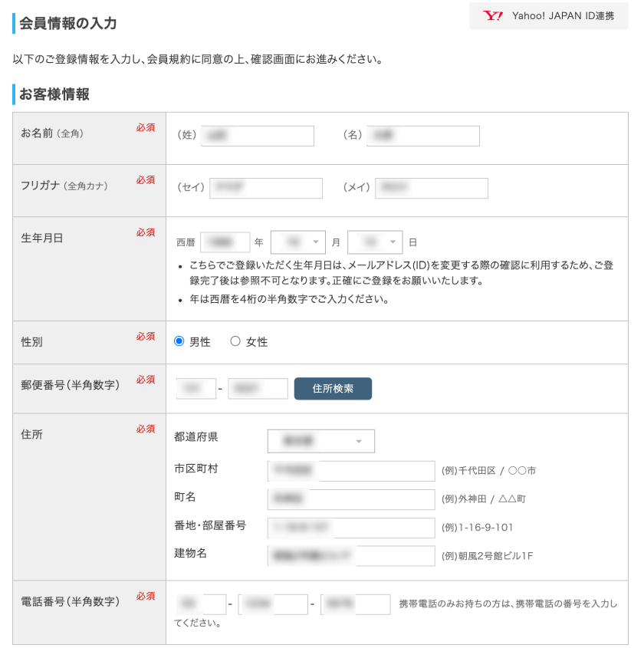644x648 pixels.
Task: Open the birth month dropdown
Action: [x=297, y=242]
